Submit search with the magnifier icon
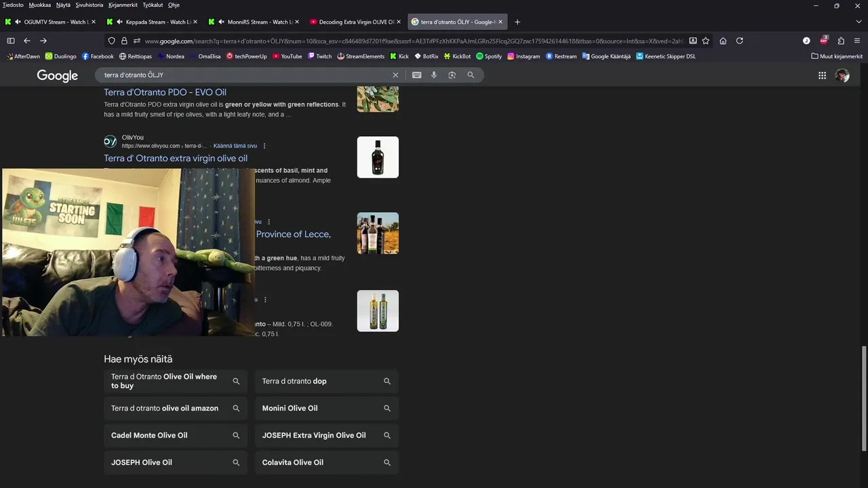This screenshot has width=868, height=488. [471, 75]
